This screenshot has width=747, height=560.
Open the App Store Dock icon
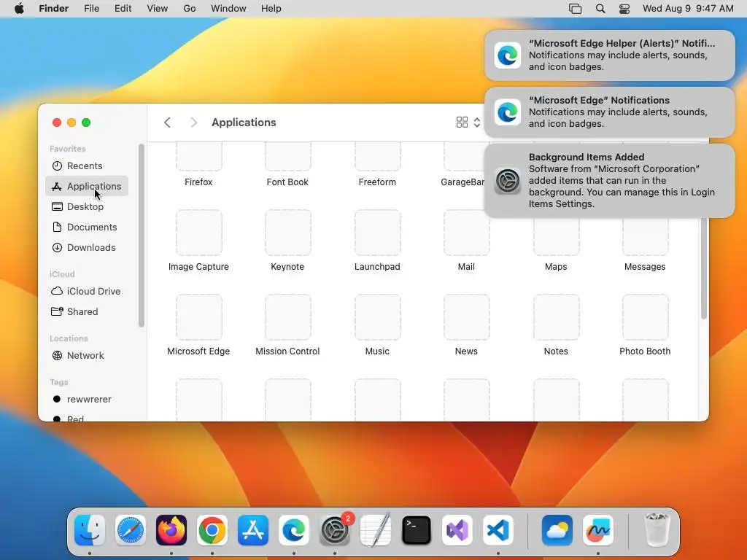coord(253,530)
